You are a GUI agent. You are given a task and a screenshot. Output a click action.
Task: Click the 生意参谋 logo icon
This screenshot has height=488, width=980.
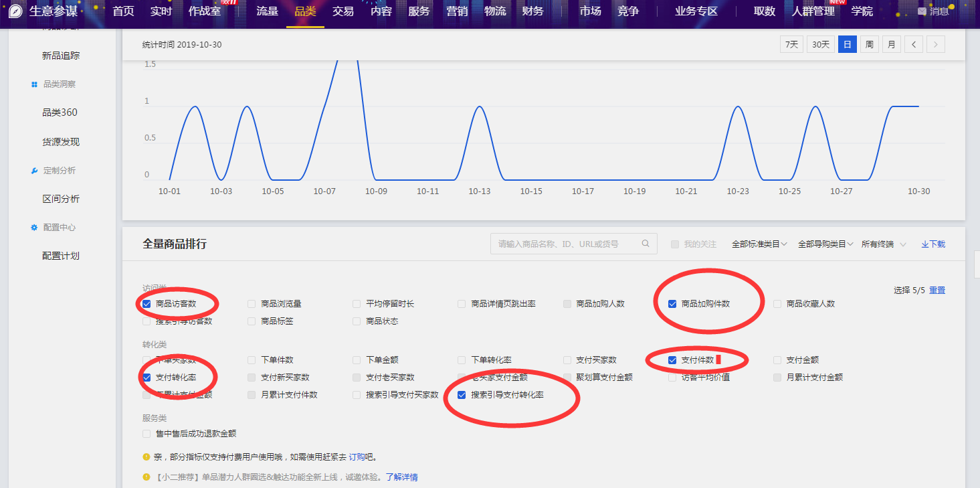coord(15,11)
